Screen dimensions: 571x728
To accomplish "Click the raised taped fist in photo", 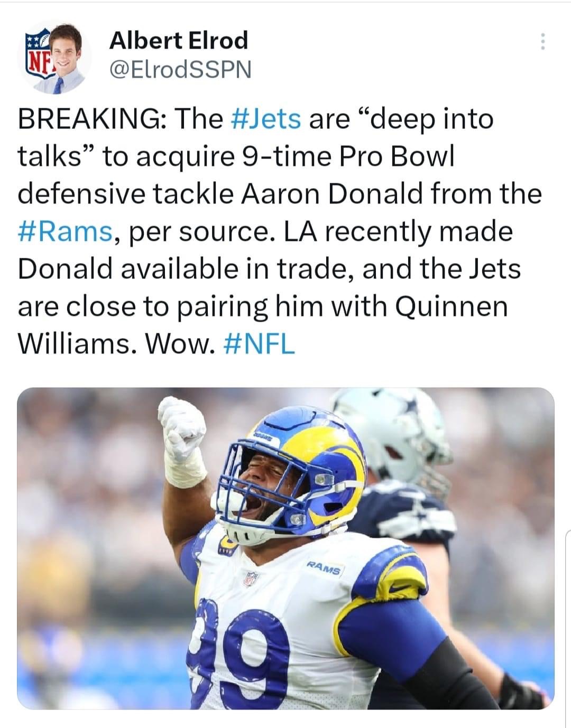I will pyautogui.click(x=182, y=428).
